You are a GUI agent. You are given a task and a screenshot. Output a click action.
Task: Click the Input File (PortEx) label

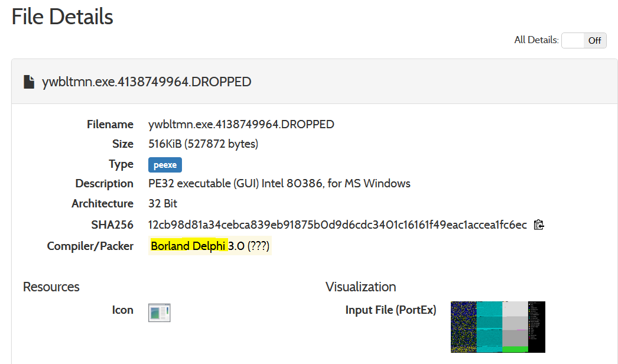[x=391, y=310]
